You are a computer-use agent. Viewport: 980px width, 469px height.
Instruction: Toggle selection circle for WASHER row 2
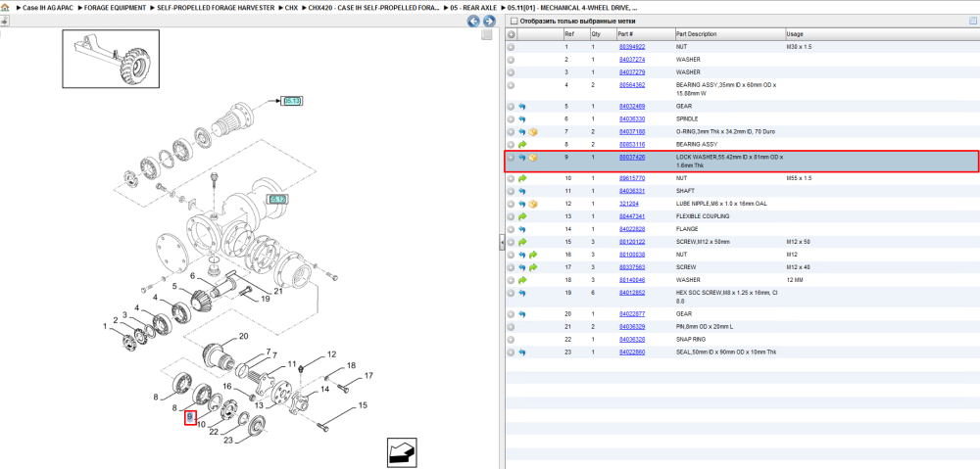coord(511,60)
